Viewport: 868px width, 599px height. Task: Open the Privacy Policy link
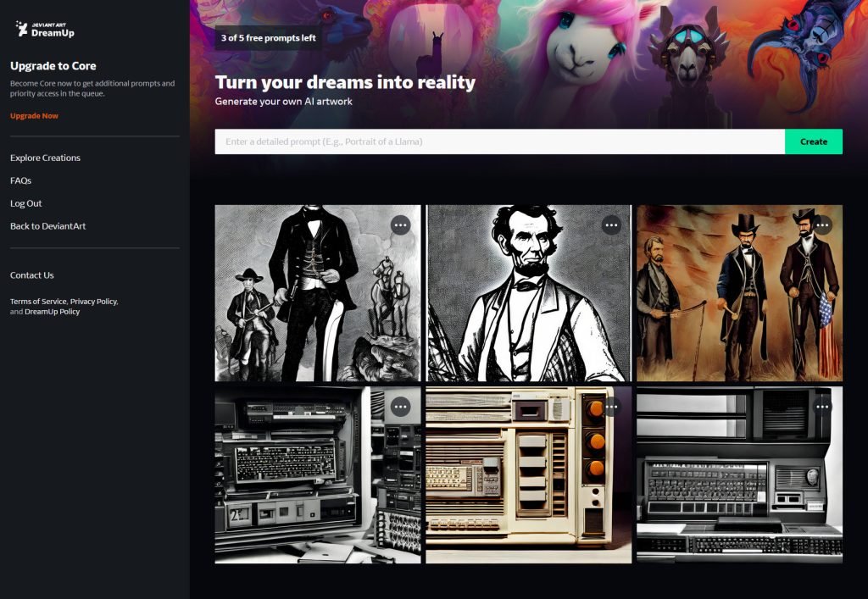(x=93, y=302)
